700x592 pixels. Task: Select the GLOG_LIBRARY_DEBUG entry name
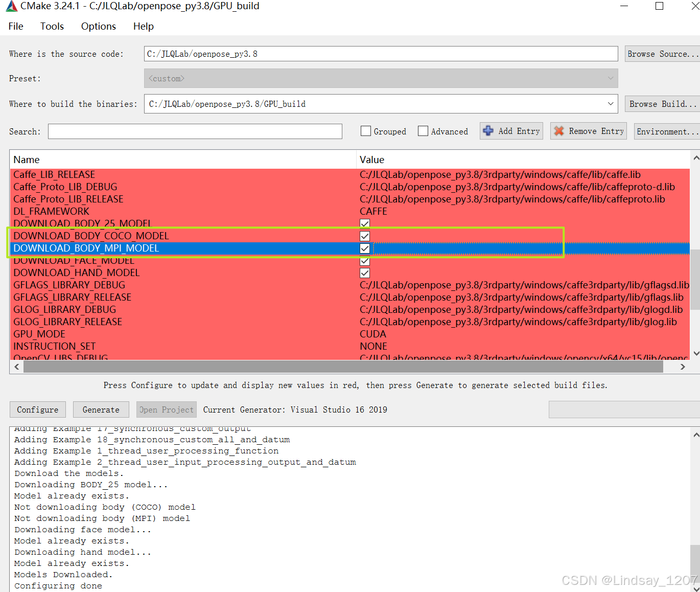(x=65, y=309)
